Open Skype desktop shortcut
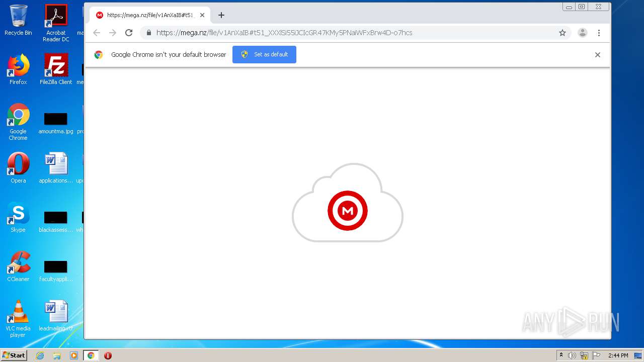The width and height of the screenshot is (644, 362). click(x=18, y=217)
